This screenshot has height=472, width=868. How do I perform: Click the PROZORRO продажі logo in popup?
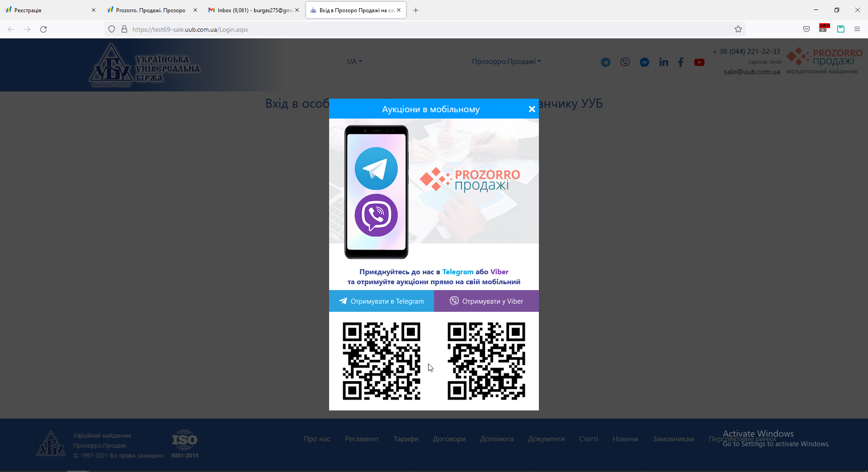470,180
